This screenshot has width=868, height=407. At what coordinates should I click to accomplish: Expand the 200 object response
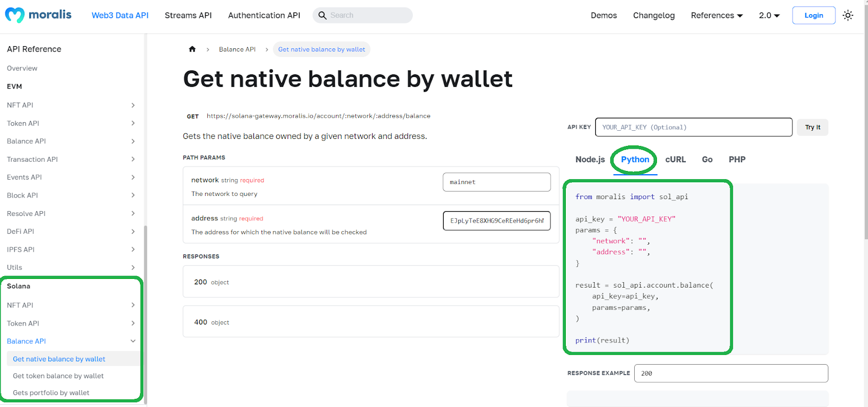click(371, 282)
